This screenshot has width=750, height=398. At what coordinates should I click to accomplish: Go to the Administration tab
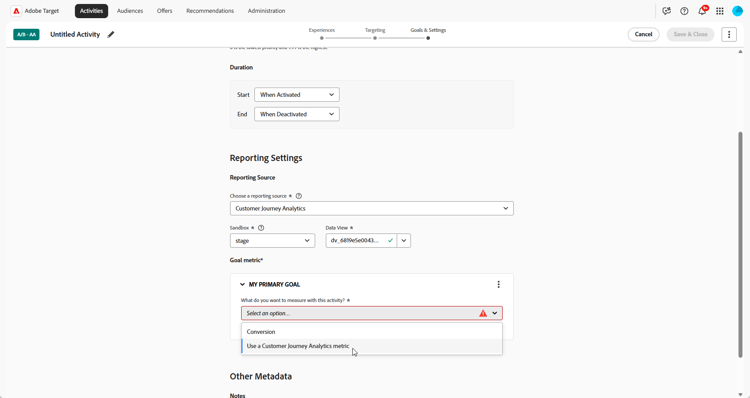pyautogui.click(x=266, y=11)
